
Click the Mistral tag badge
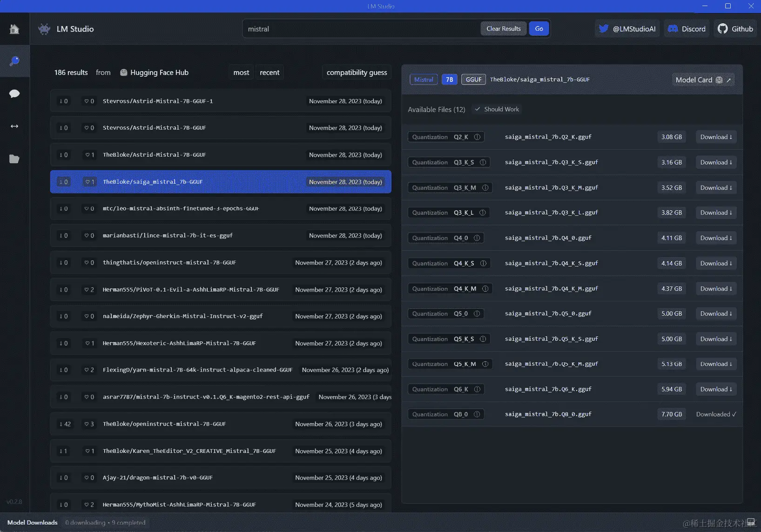[424, 80]
